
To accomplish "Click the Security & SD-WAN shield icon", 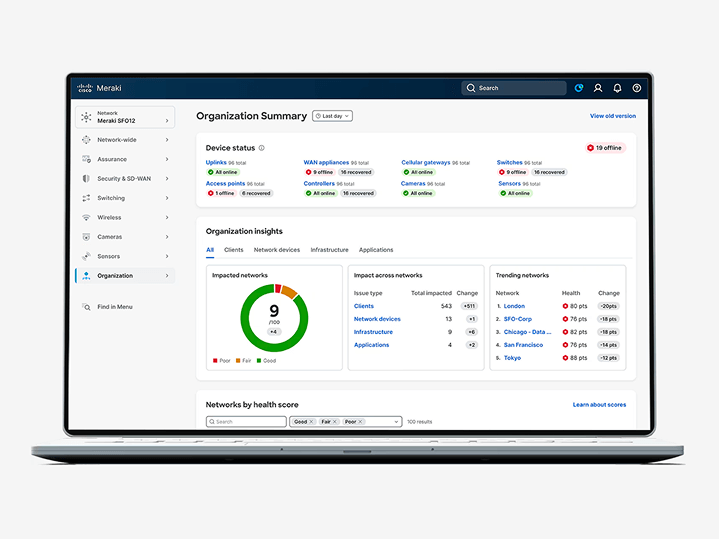I will [86, 178].
